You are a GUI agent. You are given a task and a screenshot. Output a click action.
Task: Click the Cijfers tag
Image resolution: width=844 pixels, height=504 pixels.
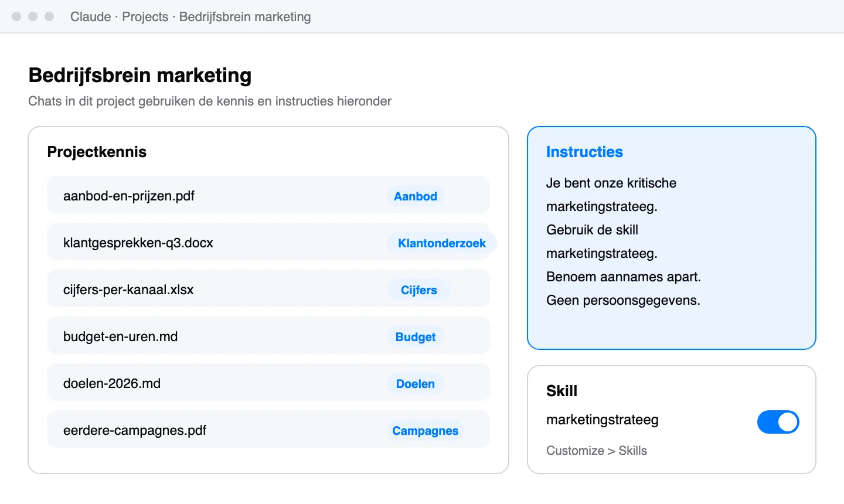click(x=419, y=290)
